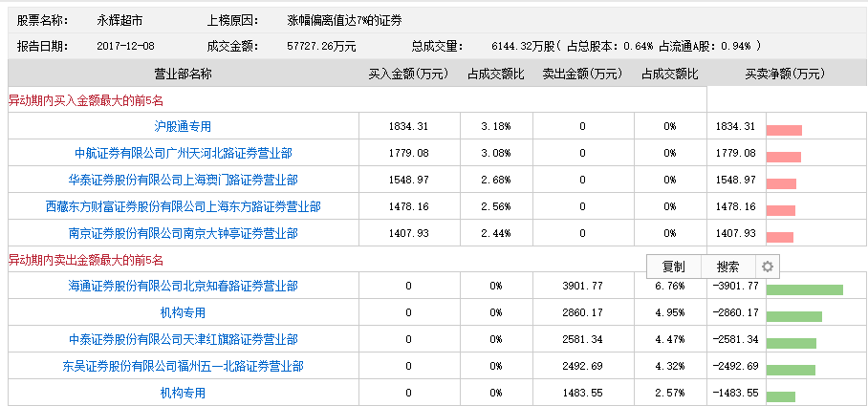Viewport: 868px width, 406px height.
Task: Click the 3.08% share cell
Action: point(495,153)
